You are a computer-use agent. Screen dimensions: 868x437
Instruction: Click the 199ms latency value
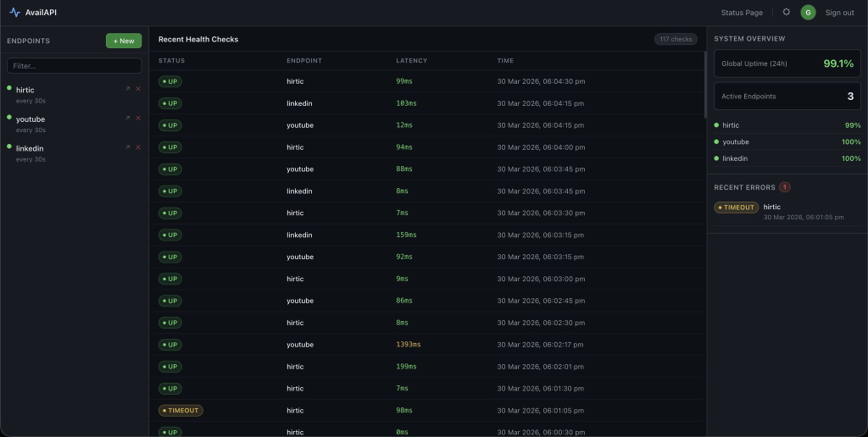406,367
